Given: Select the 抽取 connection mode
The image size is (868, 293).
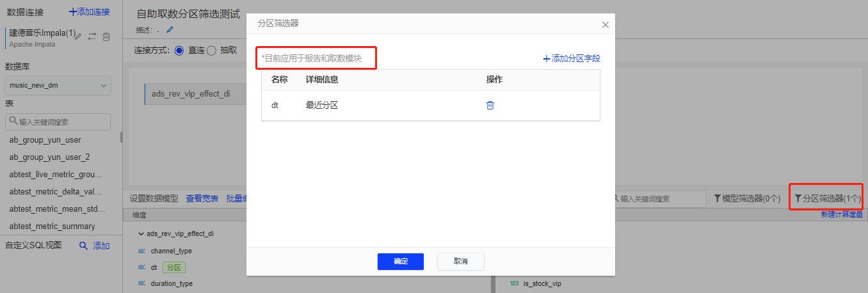Looking at the screenshot, I should point(212,51).
